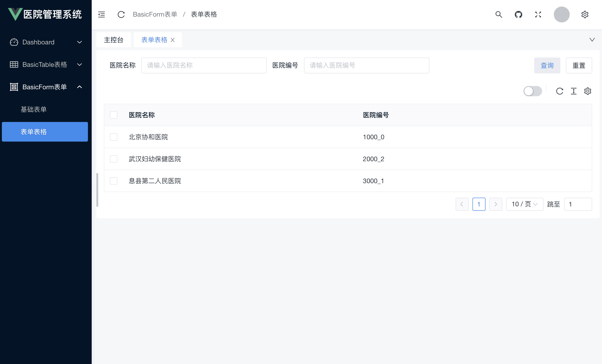Refresh the table with reload icon
The width and height of the screenshot is (602, 364).
[559, 91]
